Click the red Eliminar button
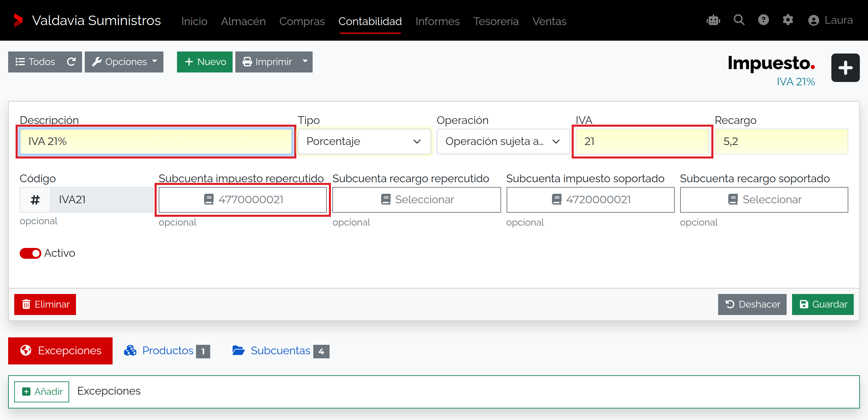The width and height of the screenshot is (868, 420). (45, 304)
